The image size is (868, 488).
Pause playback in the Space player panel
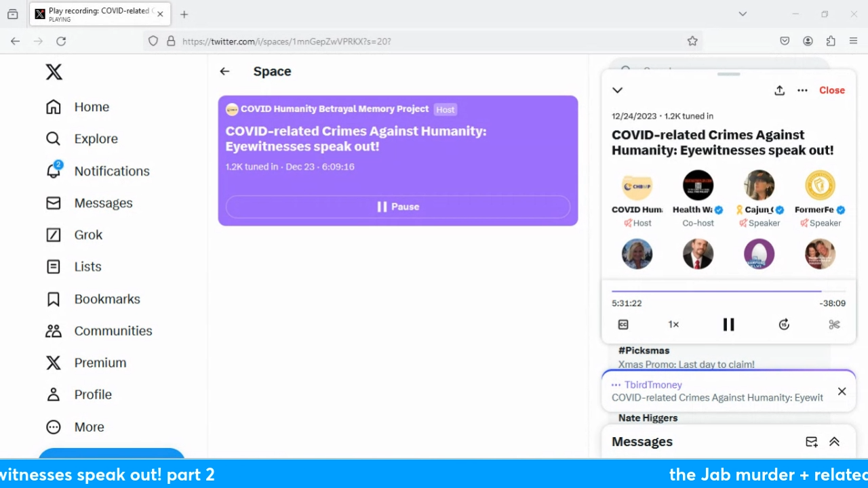coord(728,325)
